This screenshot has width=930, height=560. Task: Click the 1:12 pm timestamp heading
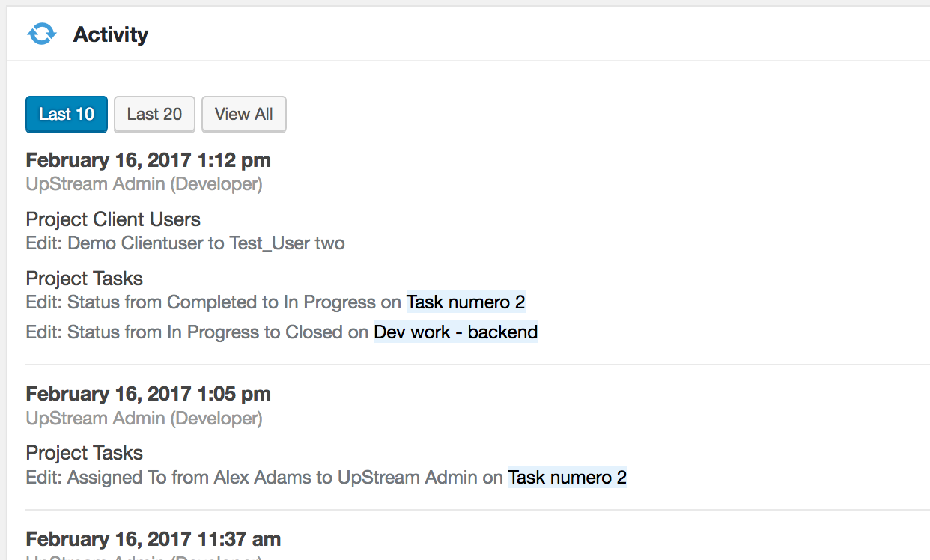point(148,160)
